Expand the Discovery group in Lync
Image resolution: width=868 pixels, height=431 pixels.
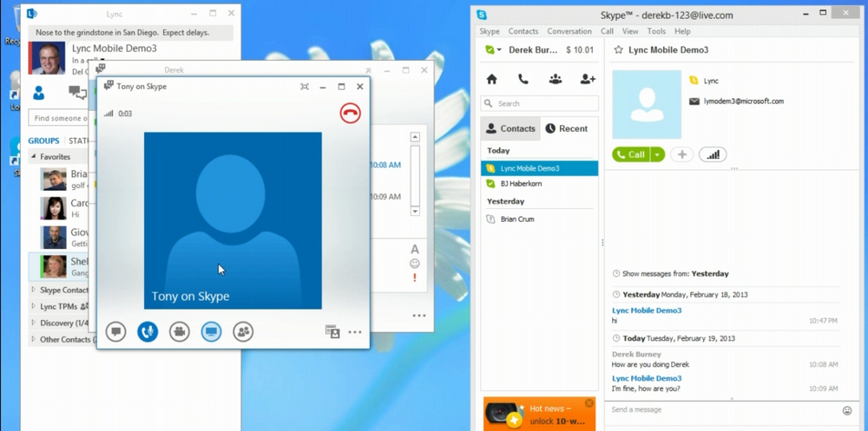pyautogui.click(x=33, y=323)
